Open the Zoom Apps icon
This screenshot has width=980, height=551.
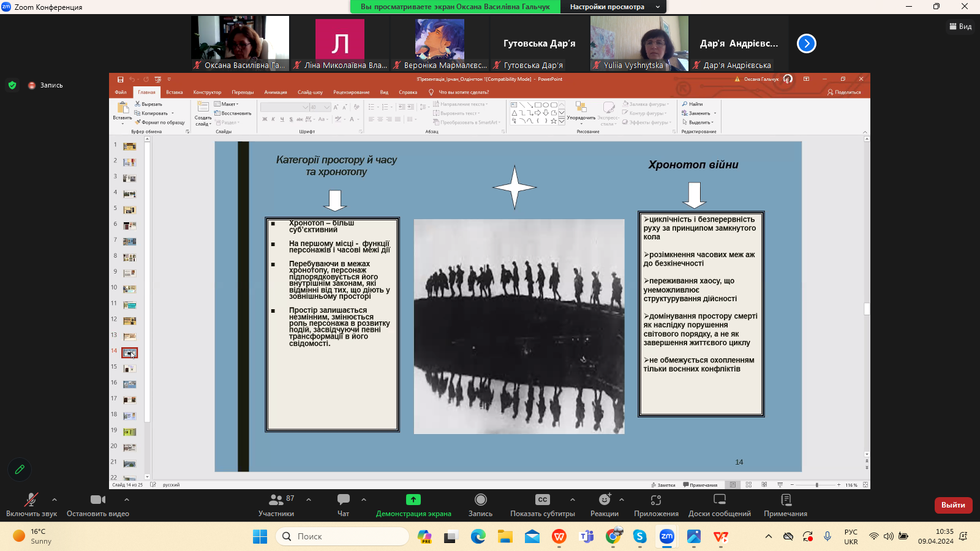point(656,500)
